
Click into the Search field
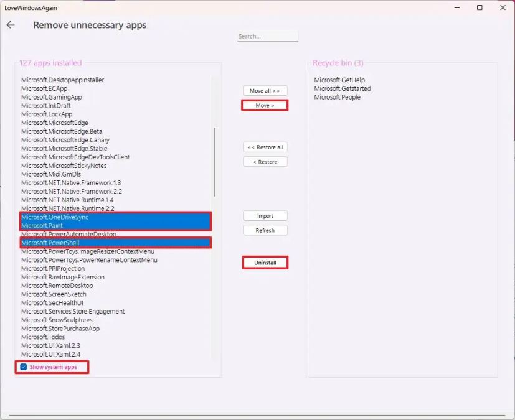point(268,37)
